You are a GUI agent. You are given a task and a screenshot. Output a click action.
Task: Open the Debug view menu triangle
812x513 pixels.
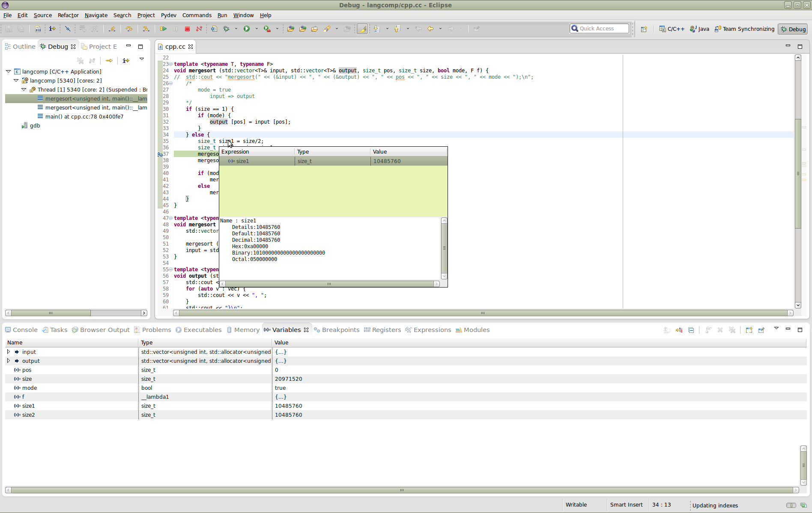pyautogui.click(x=142, y=59)
